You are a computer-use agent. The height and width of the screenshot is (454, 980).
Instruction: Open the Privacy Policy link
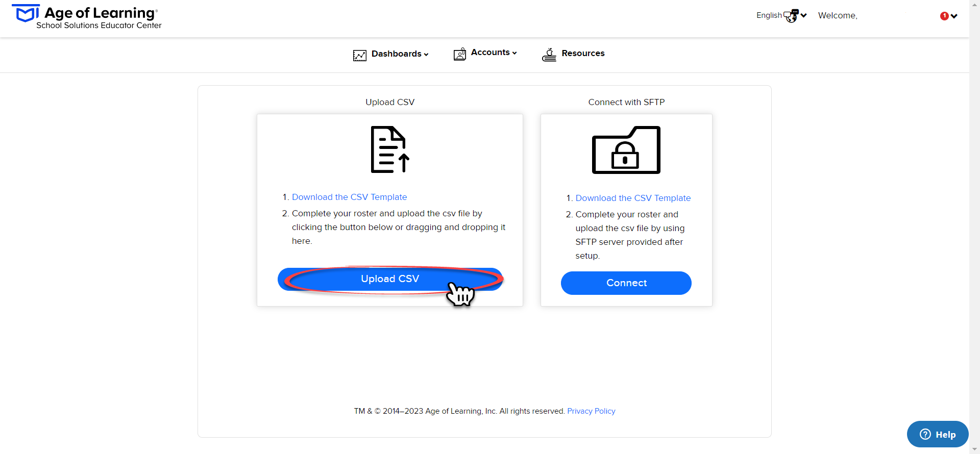tap(591, 411)
